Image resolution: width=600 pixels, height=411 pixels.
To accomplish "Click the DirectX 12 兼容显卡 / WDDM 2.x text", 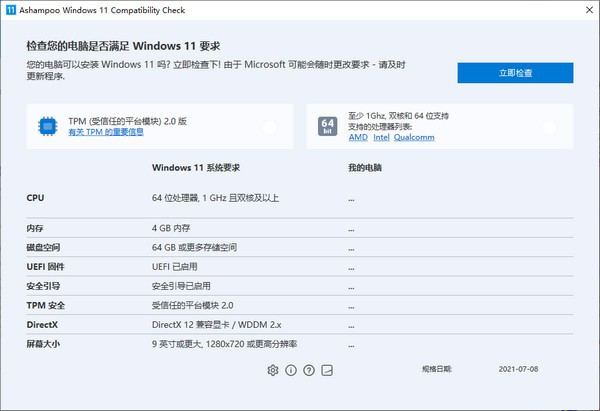I will click(217, 325).
